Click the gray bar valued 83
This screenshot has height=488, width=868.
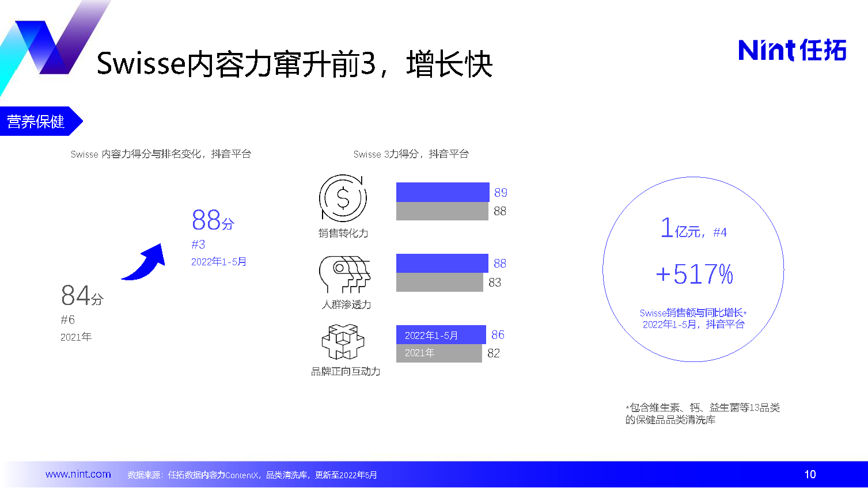click(x=439, y=282)
